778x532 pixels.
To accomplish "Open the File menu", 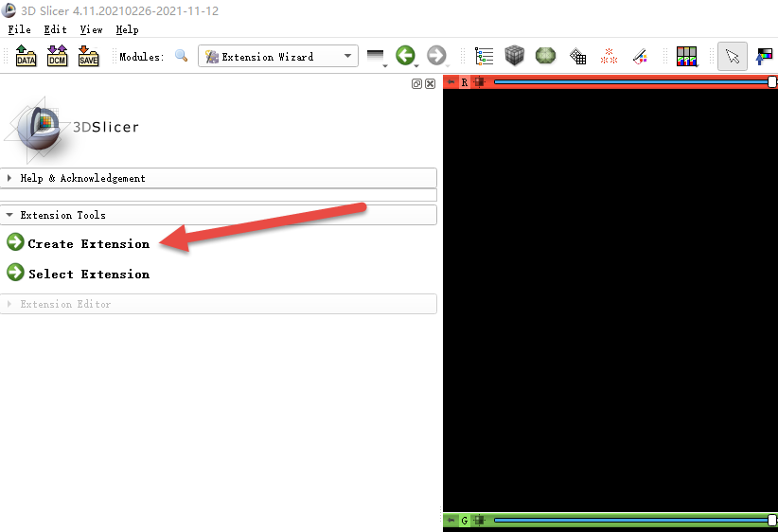I will tap(19, 29).
